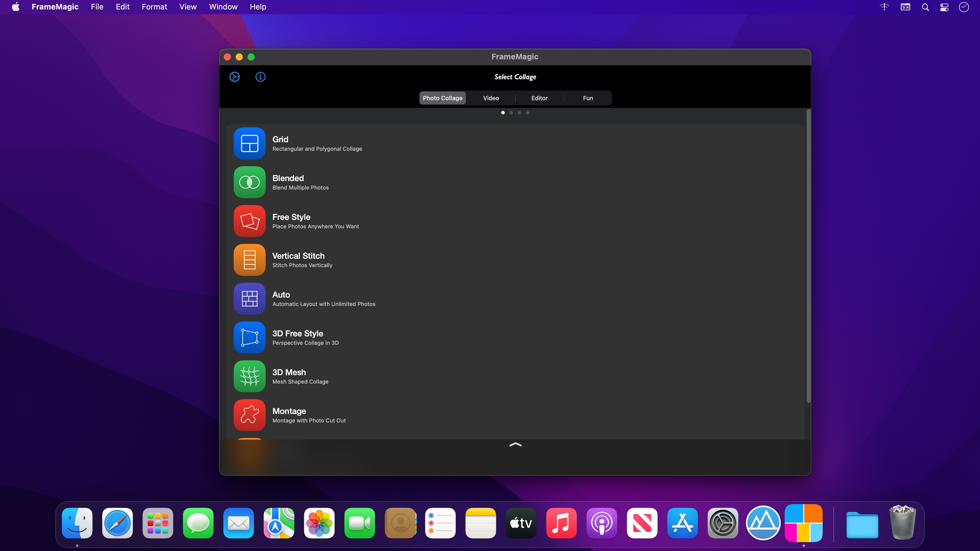Select the Auto layout icon
This screenshot has height=551, width=980.
[250, 299]
